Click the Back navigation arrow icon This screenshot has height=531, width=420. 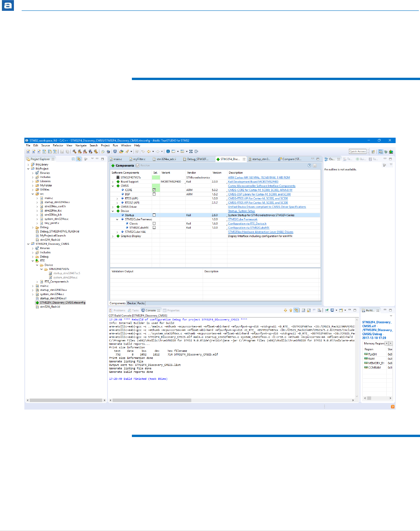coord(149,151)
